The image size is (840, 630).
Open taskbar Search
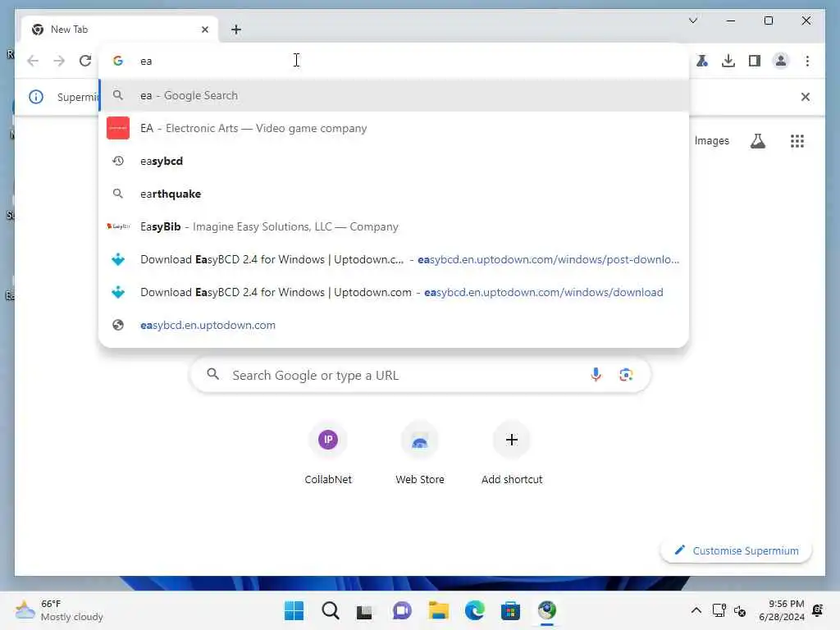330,610
